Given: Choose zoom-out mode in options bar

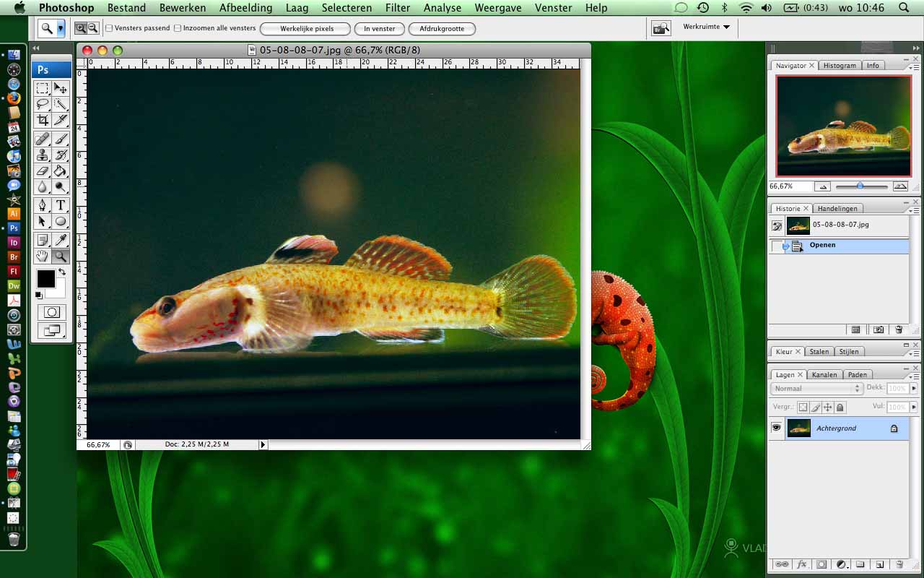Looking at the screenshot, I should pyautogui.click(x=92, y=28).
